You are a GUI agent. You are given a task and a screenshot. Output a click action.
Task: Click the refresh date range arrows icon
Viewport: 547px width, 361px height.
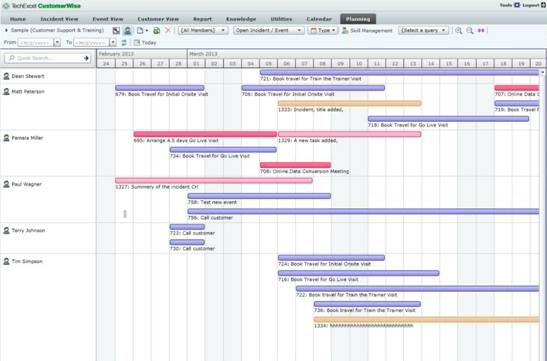click(x=124, y=43)
